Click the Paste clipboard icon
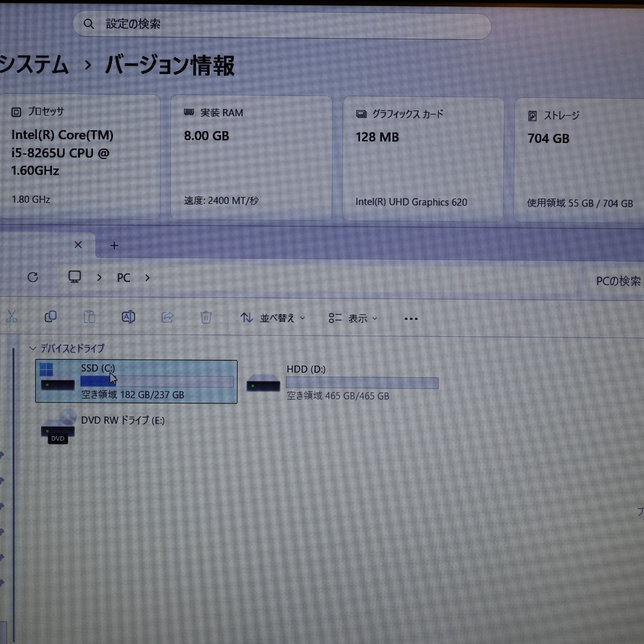 click(x=89, y=317)
